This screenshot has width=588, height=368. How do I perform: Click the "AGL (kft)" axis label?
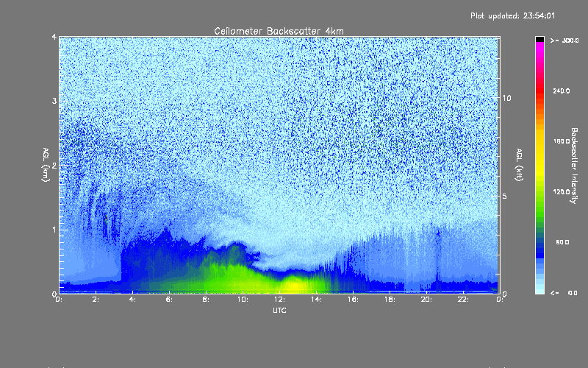520,165
